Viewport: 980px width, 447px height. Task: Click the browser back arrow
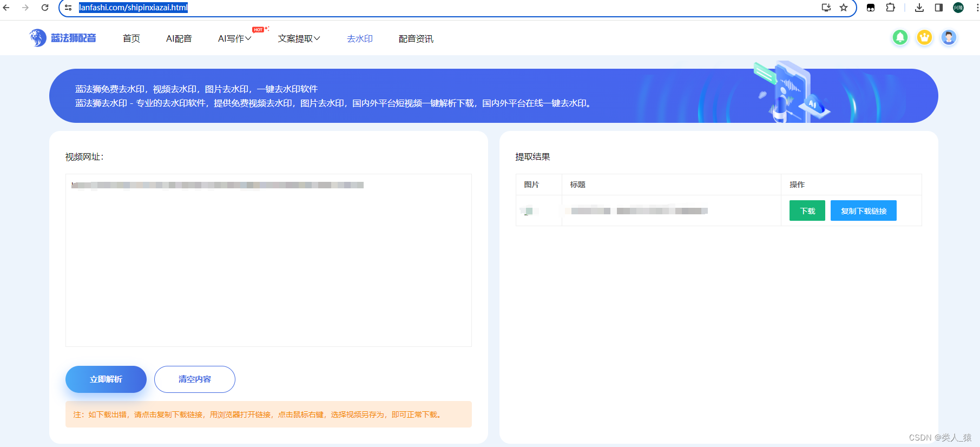pyautogui.click(x=6, y=8)
